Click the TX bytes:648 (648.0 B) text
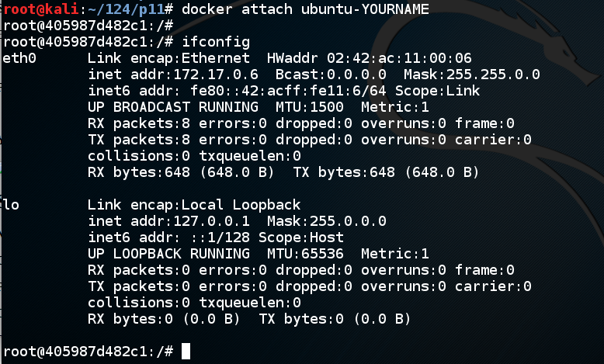Image resolution: width=604 pixels, height=364 pixels. click(387, 172)
